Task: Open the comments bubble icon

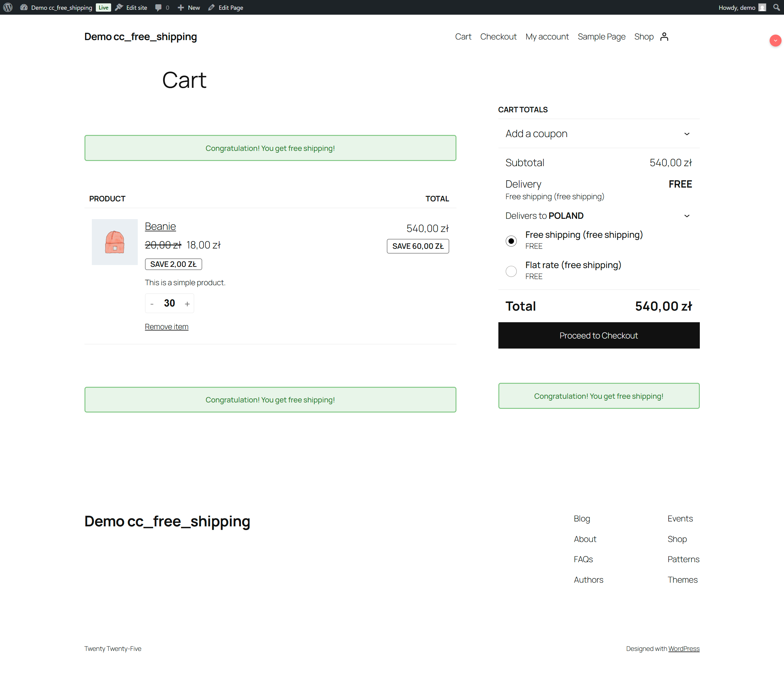Action: [x=158, y=8]
